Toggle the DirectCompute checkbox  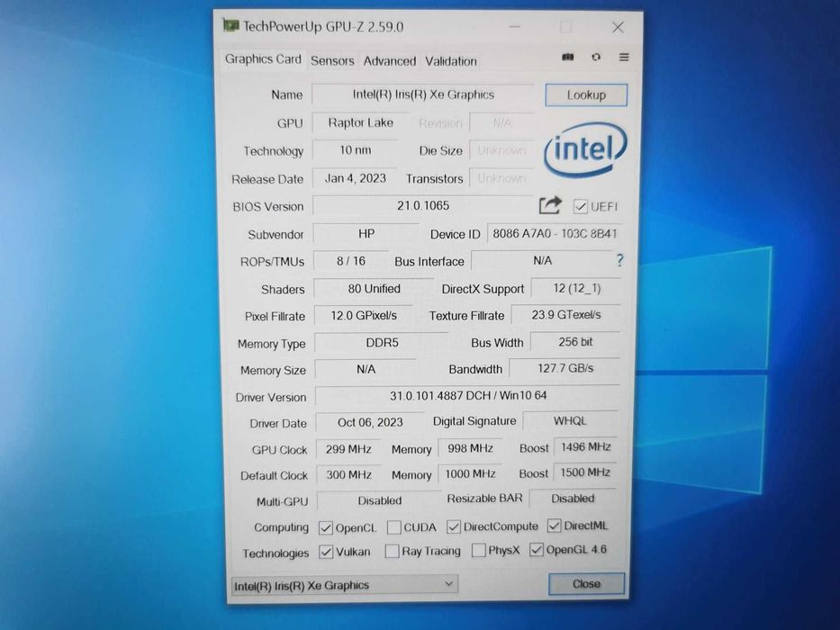[x=453, y=526]
